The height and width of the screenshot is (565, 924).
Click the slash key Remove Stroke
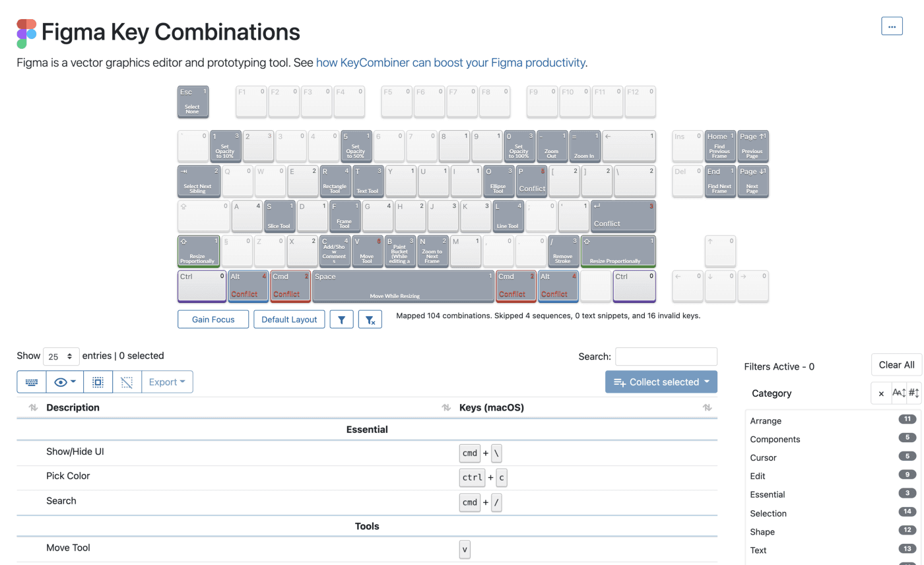click(564, 251)
